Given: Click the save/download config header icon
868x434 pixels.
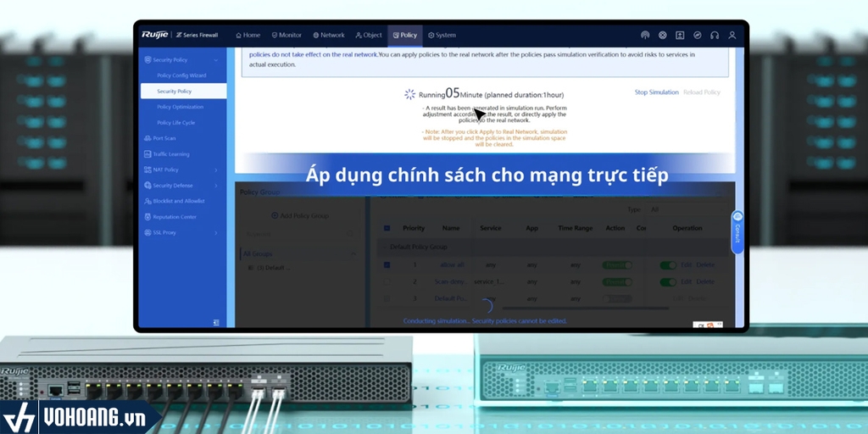Looking at the screenshot, I should 680,35.
